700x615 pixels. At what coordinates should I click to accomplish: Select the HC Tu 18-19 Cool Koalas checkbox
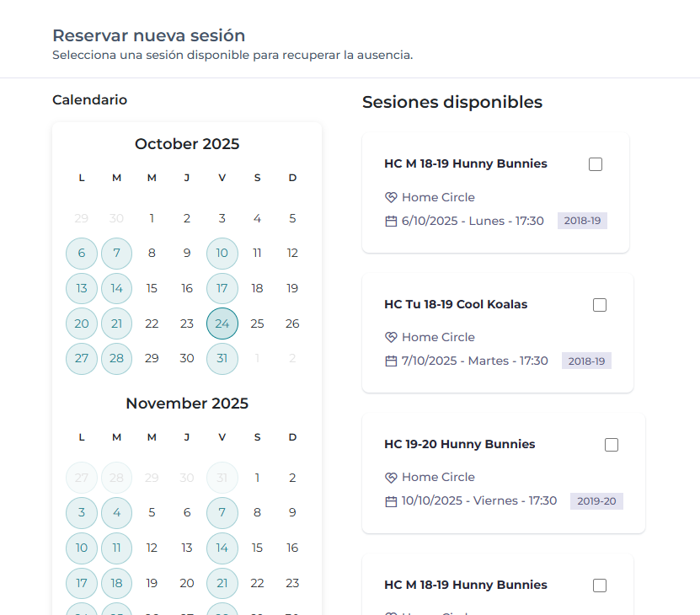coord(600,305)
